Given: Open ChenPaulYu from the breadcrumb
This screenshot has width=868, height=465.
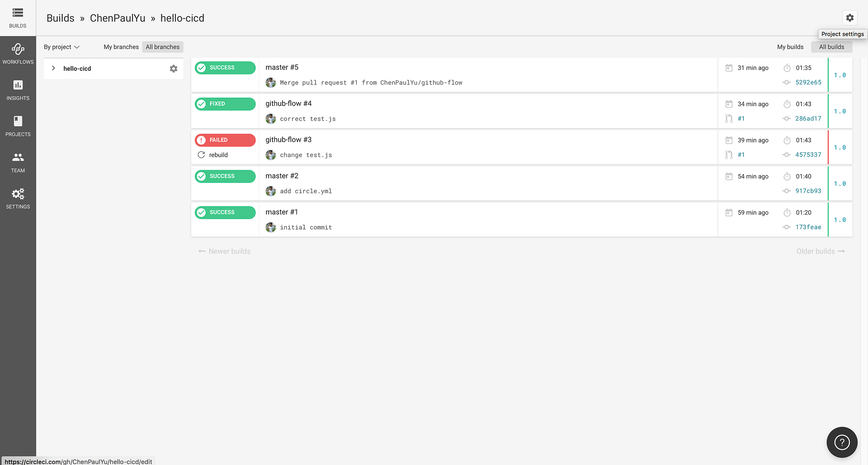Looking at the screenshot, I should (x=117, y=18).
